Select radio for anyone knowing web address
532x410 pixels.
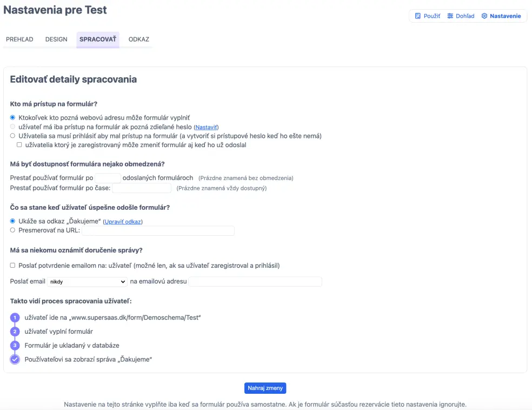click(x=13, y=117)
